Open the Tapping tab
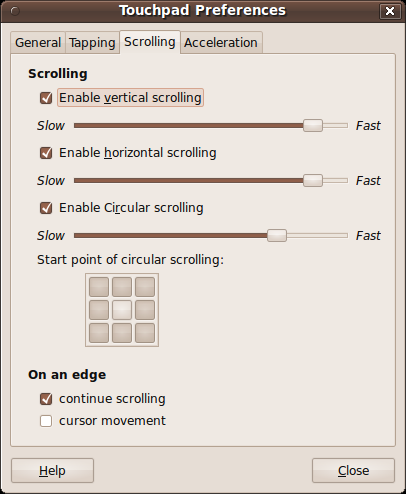This screenshot has width=406, height=494. 92,43
